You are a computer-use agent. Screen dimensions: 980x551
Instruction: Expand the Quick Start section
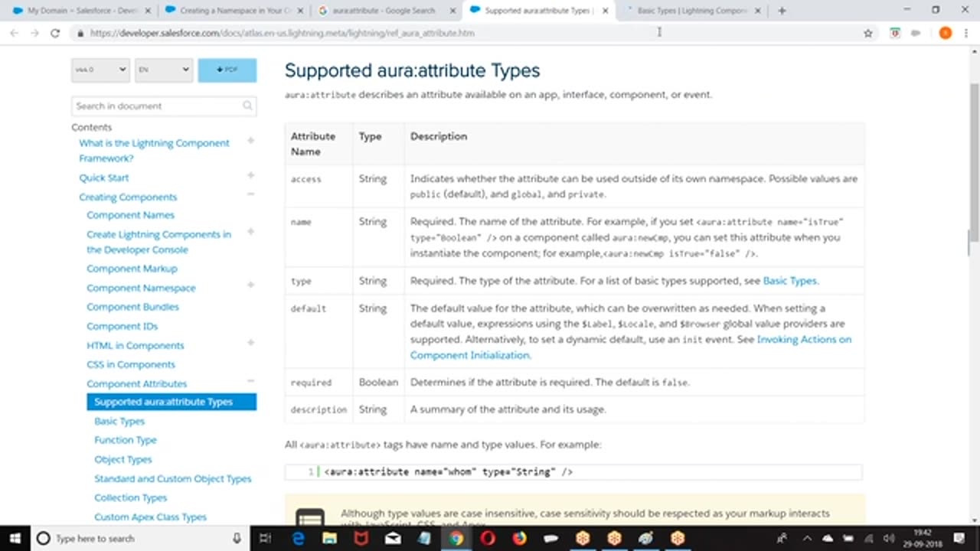tap(250, 176)
